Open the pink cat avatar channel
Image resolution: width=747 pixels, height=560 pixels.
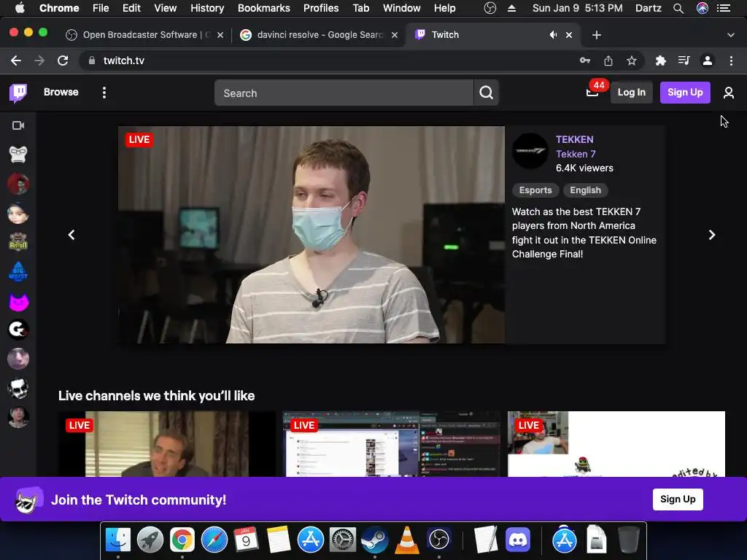(18, 301)
